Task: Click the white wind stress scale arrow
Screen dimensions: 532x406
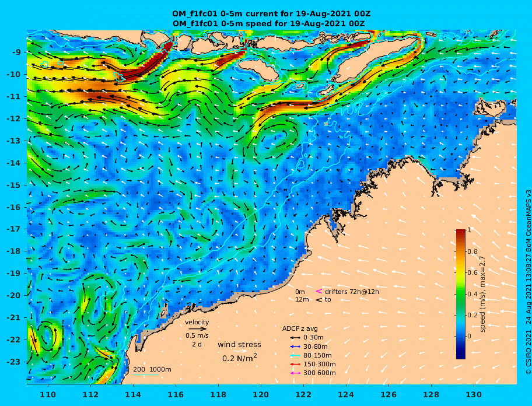Action: click(x=240, y=351)
